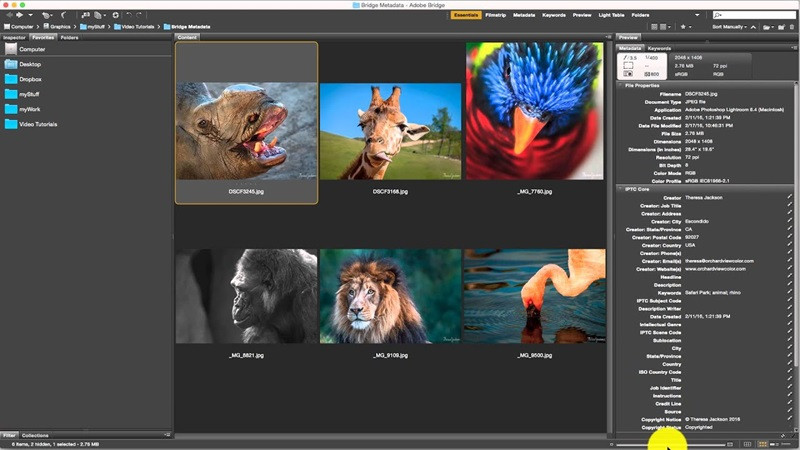This screenshot has height=450, width=800.
Task: Click the Bridge Metadata breadcrumb
Action: (x=187, y=27)
